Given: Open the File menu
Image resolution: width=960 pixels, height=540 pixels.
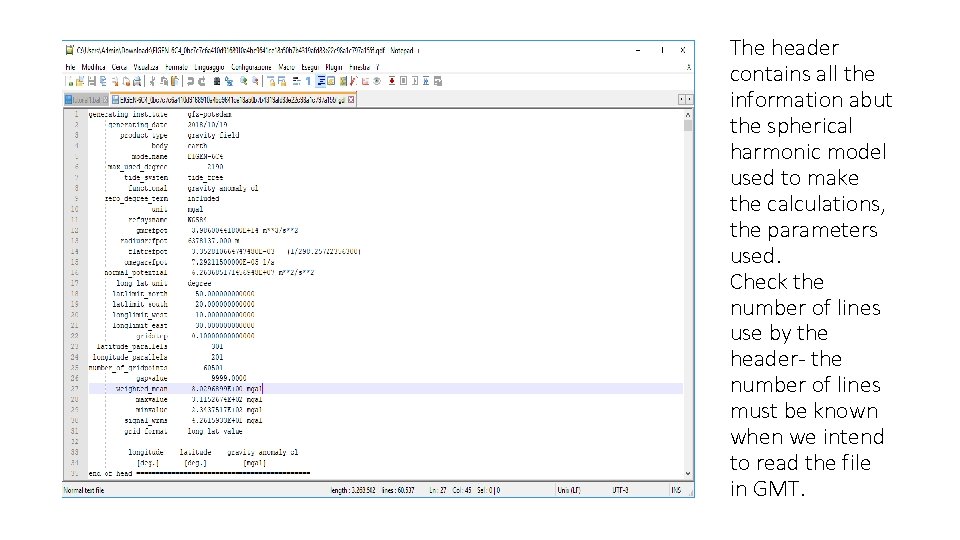Looking at the screenshot, I should click(70, 67).
